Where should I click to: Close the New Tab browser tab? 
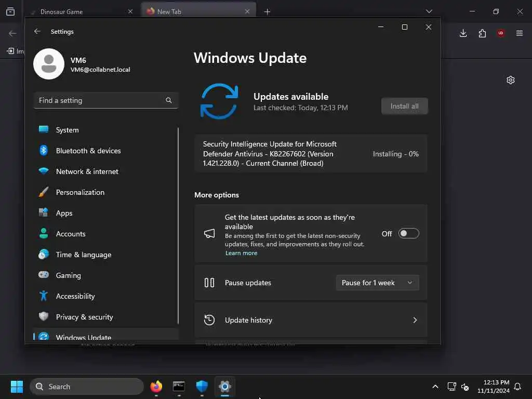point(247,11)
